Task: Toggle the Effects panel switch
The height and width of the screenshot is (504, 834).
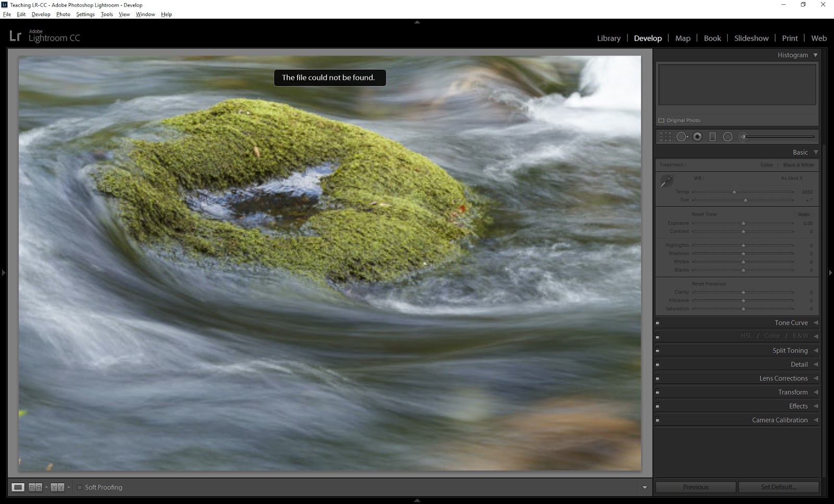Action: pos(658,407)
